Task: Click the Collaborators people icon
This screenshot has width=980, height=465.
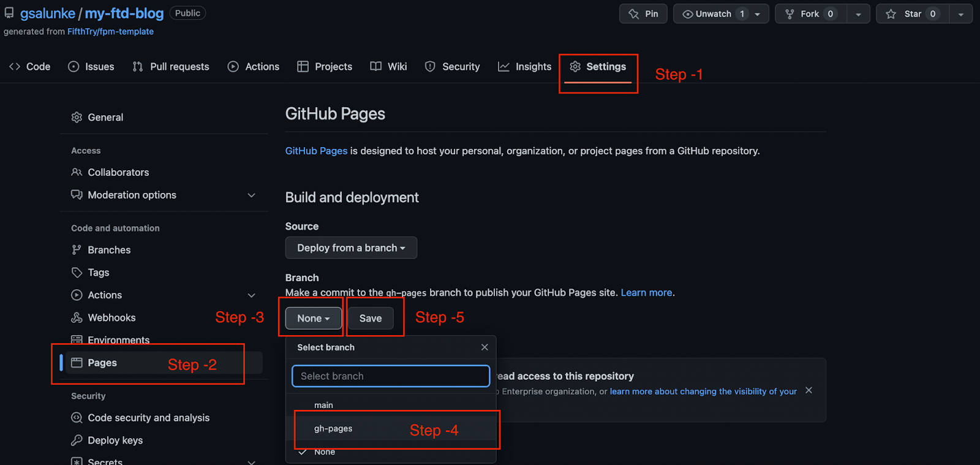Action: pyautogui.click(x=77, y=172)
